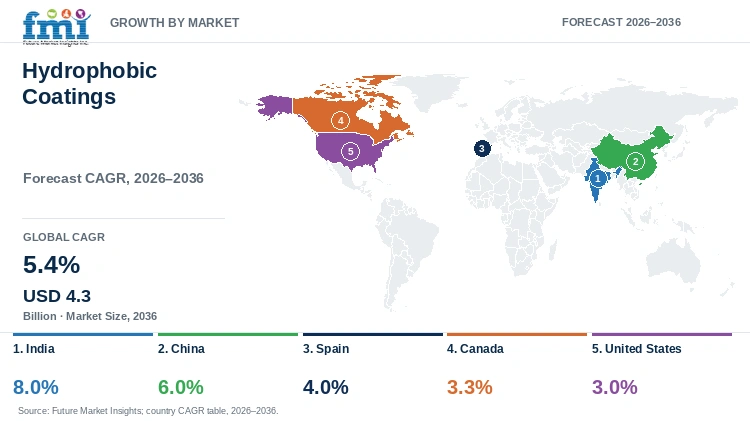Select map marker 1 on India

(x=597, y=178)
